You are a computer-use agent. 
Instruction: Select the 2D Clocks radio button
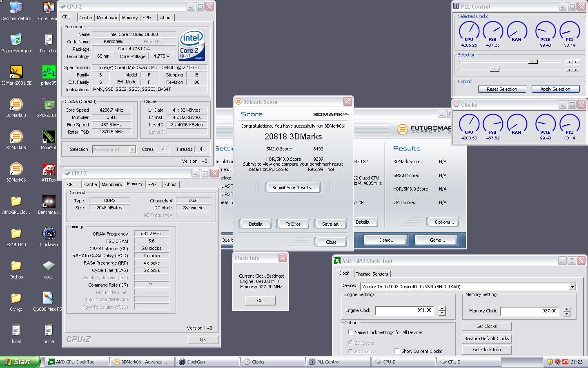[x=351, y=343]
